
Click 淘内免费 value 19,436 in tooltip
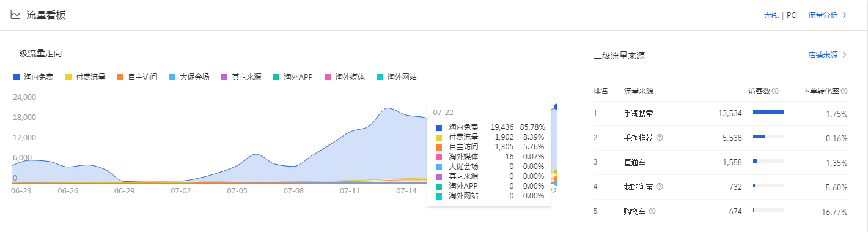pyautogui.click(x=502, y=127)
